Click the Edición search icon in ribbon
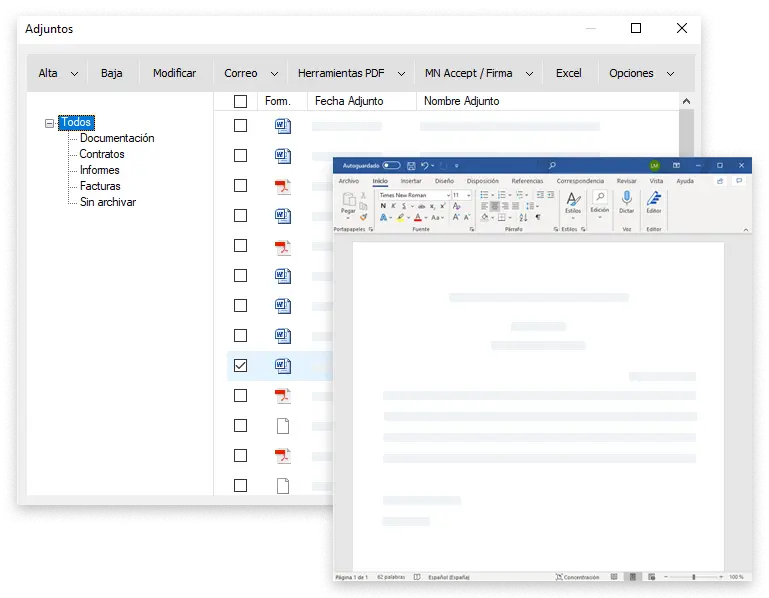Screen dimensions: 769x598 [600, 198]
